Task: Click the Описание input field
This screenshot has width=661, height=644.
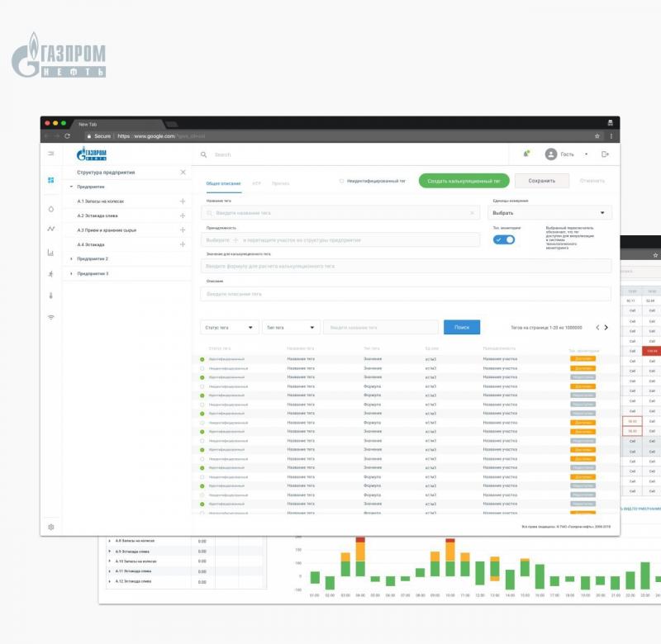Action: tap(406, 294)
